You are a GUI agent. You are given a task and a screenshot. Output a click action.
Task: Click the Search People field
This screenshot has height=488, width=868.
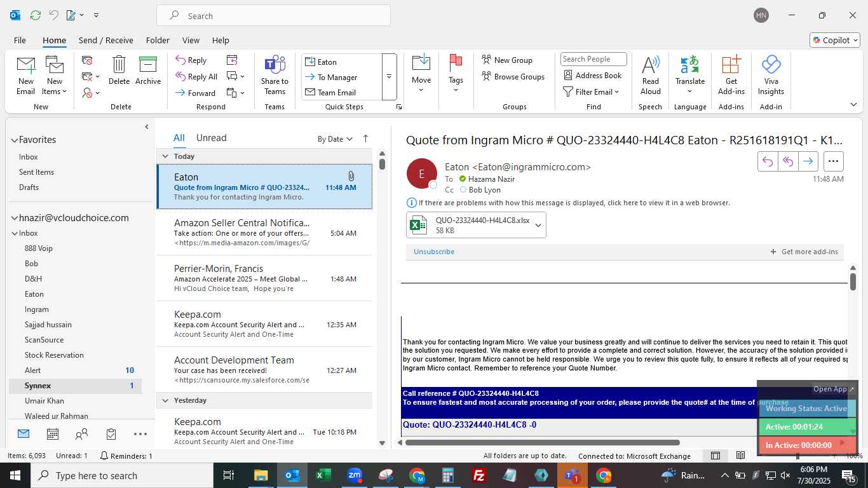(x=593, y=59)
